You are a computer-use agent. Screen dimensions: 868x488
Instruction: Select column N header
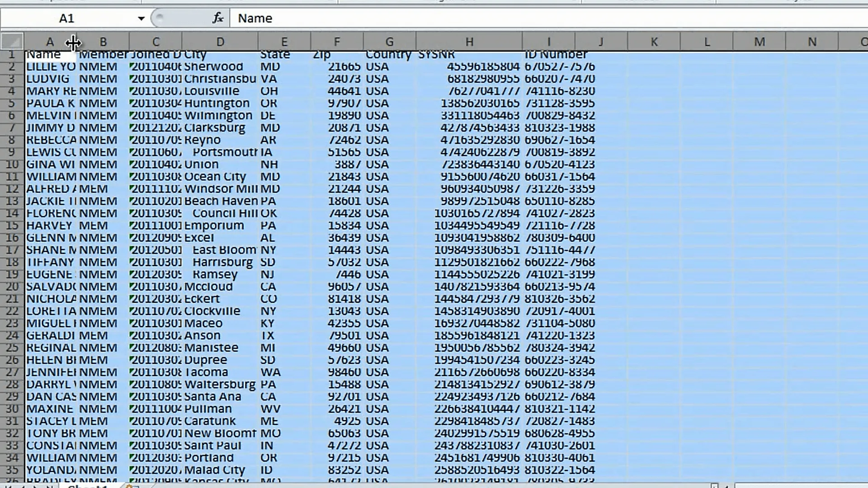(812, 42)
